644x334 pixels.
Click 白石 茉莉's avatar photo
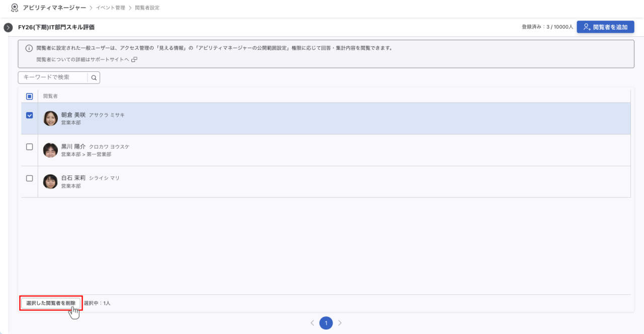pyautogui.click(x=50, y=182)
